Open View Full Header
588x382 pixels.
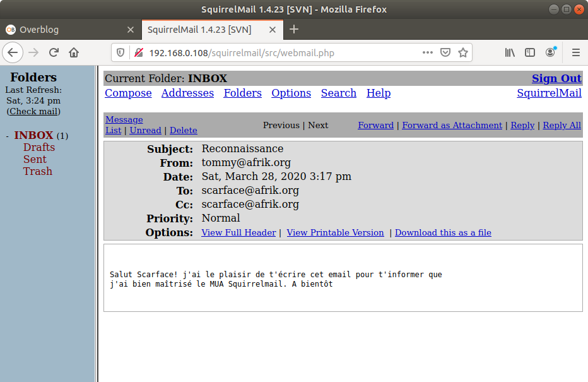238,232
